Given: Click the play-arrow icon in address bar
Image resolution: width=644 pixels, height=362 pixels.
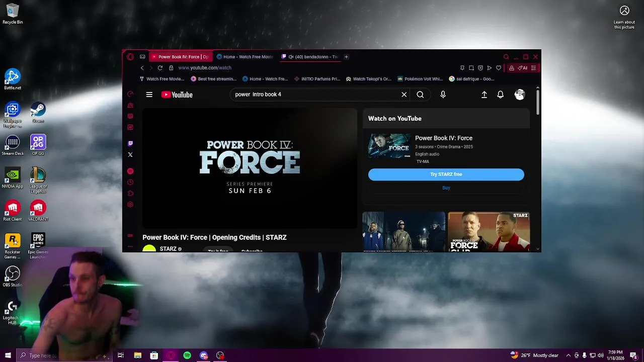Looking at the screenshot, I should pos(490,68).
